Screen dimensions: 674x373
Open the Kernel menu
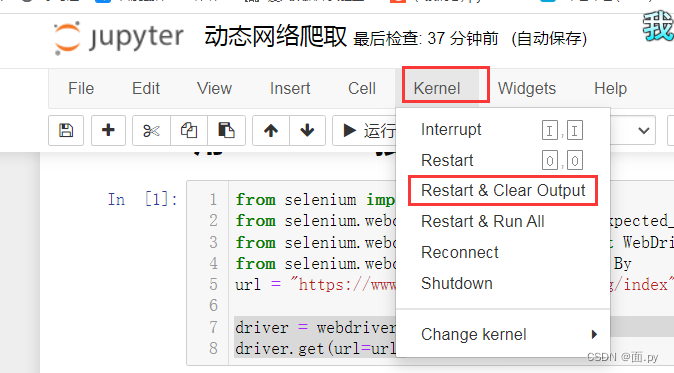(437, 89)
